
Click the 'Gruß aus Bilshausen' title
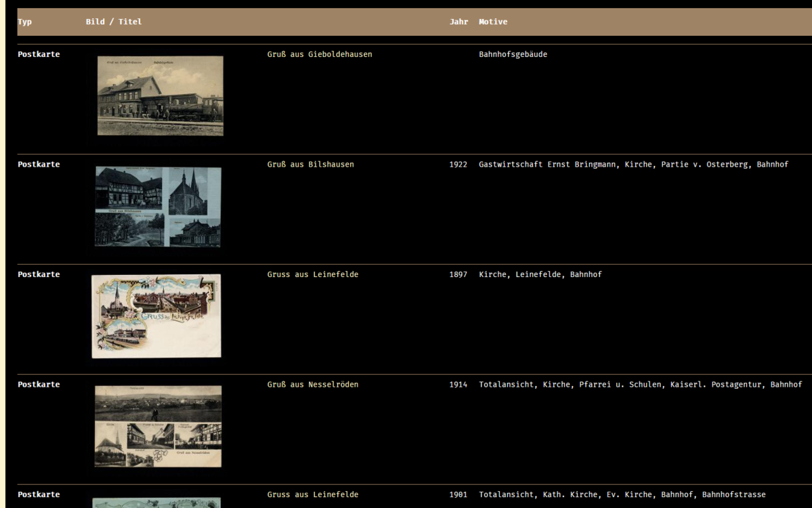(x=310, y=165)
